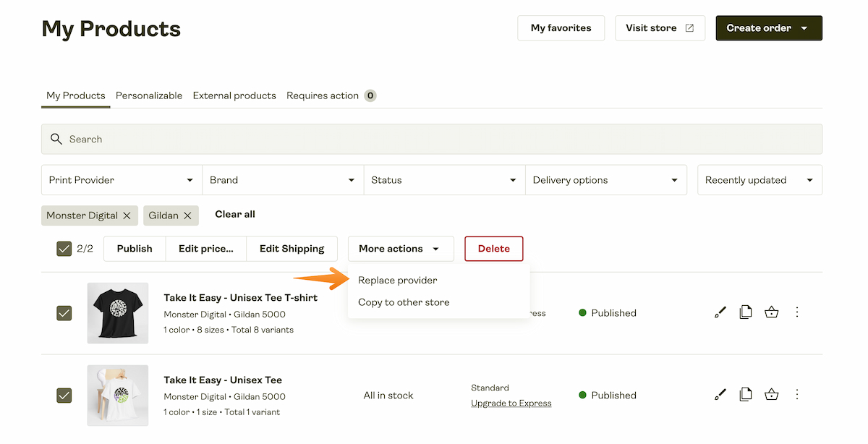868x444 pixels.
Task: Expand the Delivery options dropdown
Action: (x=606, y=179)
